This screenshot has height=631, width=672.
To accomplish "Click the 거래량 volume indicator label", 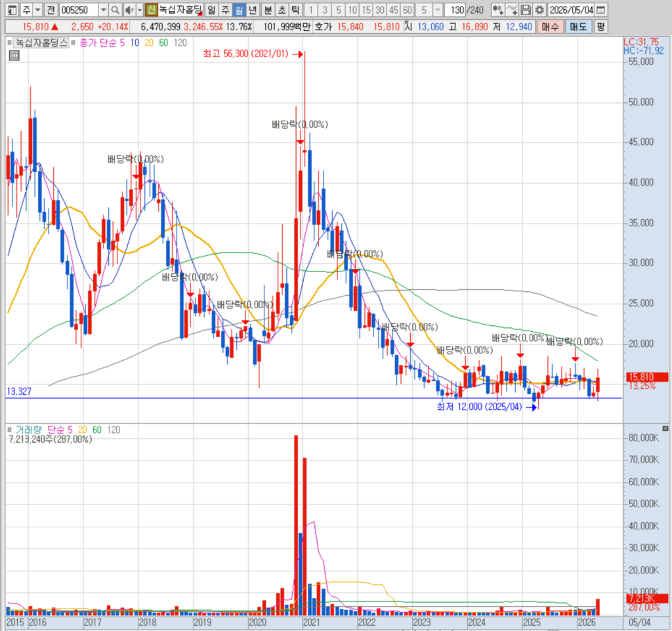I will click(x=29, y=430).
